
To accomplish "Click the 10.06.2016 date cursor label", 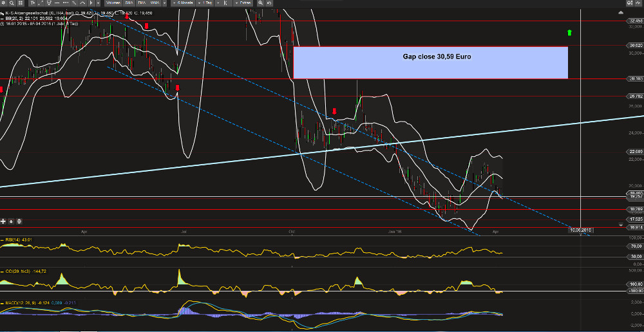I will [x=581, y=230].
